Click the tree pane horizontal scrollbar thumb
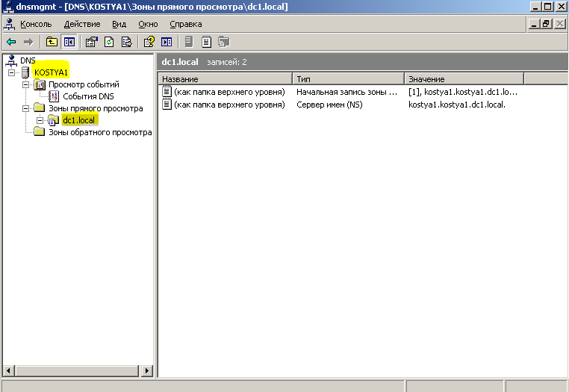Screen dimensions: 569x392 coord(77,371)
